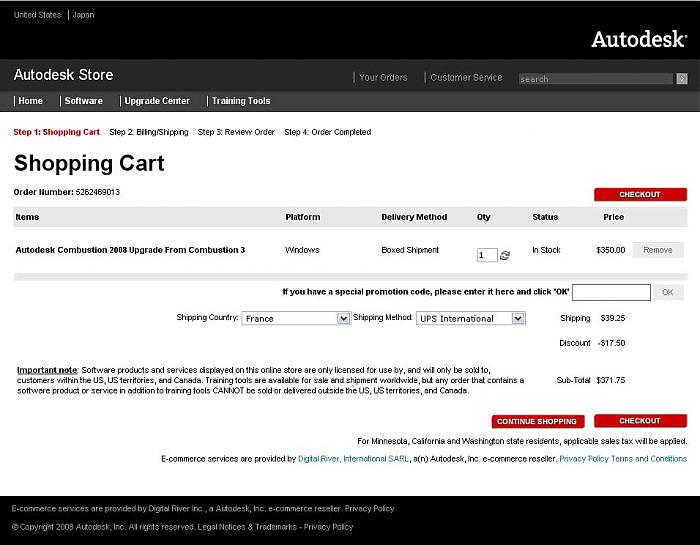Click the Shipping $39.25 value
Image resolution: width=700 pixels, height=545 pixels.
pos(612,318)
